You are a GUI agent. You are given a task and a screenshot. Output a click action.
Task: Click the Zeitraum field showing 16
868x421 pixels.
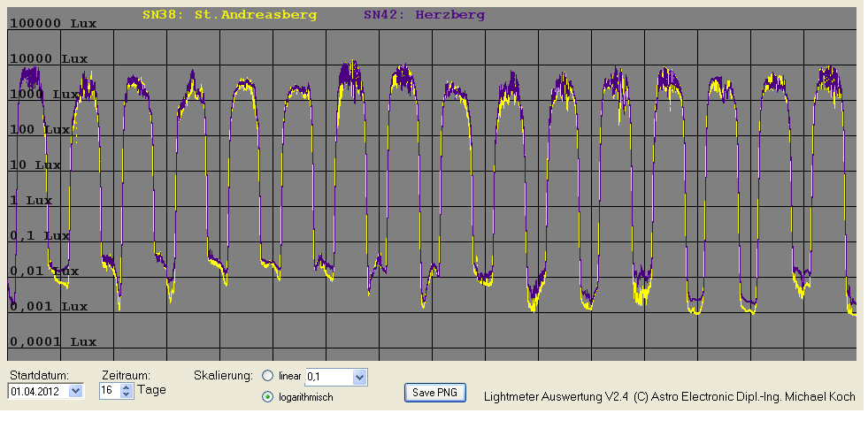click(110, 391)
